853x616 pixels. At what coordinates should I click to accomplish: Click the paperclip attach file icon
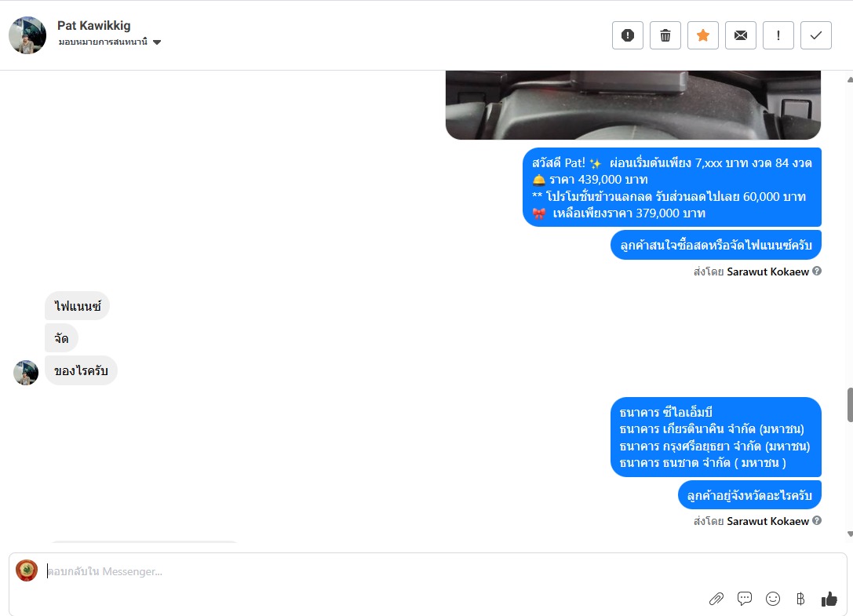(x=716, y=599)
